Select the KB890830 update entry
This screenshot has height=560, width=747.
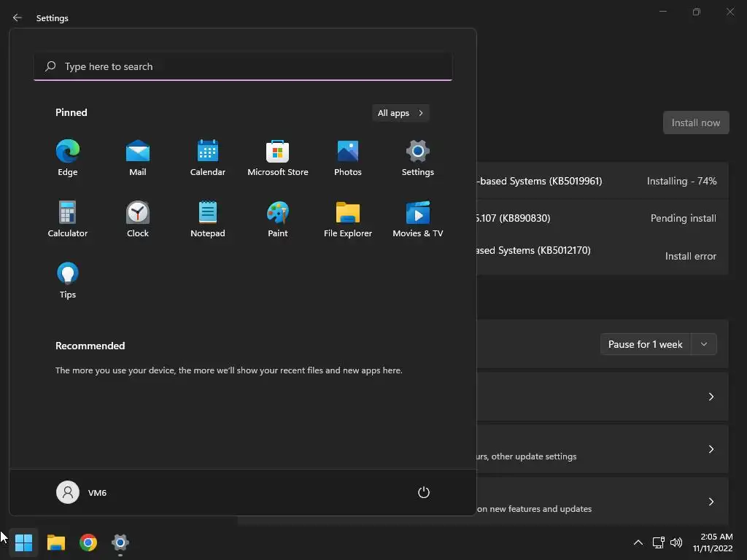point(602,218)
